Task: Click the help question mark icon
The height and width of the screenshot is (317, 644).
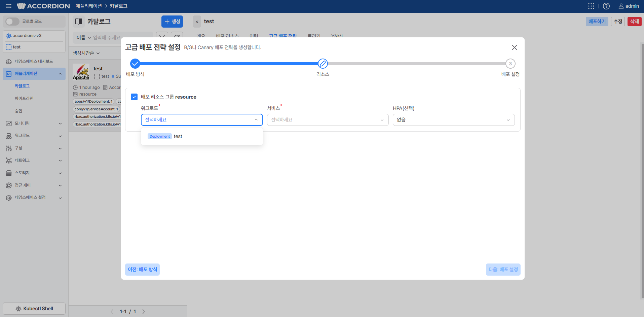Action: (606, 6)
